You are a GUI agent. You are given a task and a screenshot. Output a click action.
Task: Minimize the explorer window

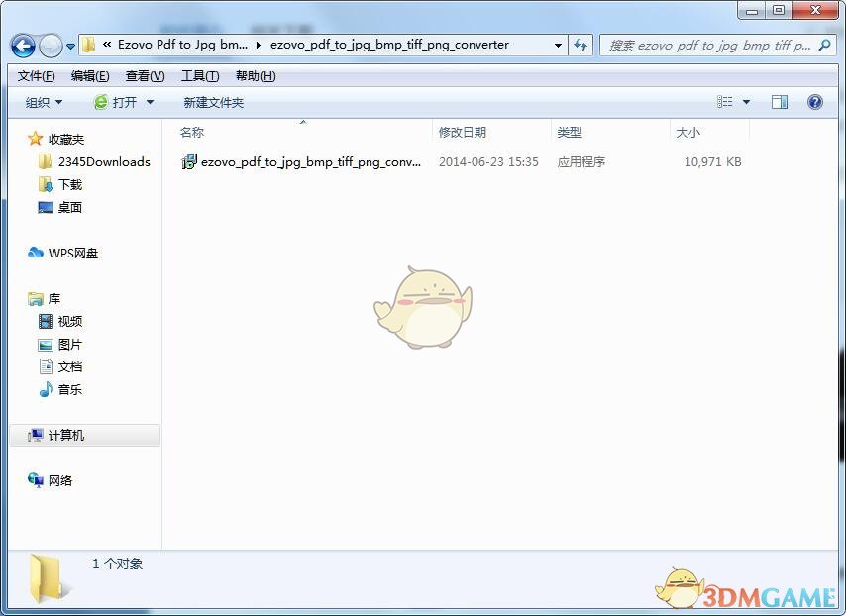[x=752, y=10]
